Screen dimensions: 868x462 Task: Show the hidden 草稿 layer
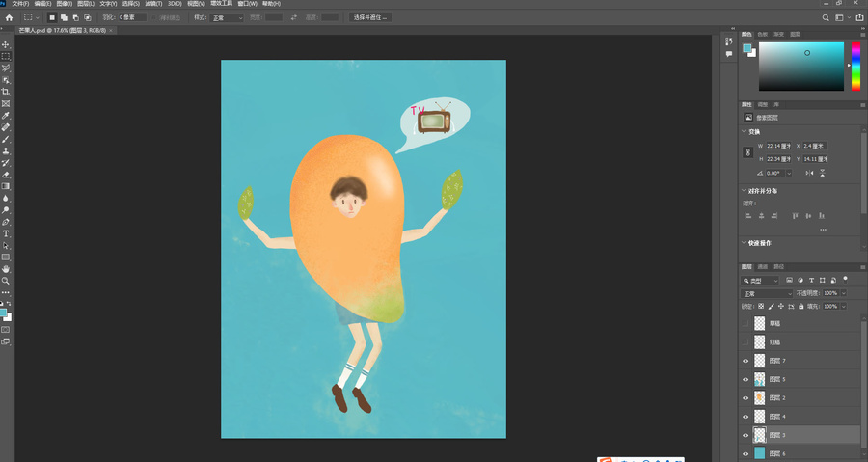(746, 324)
